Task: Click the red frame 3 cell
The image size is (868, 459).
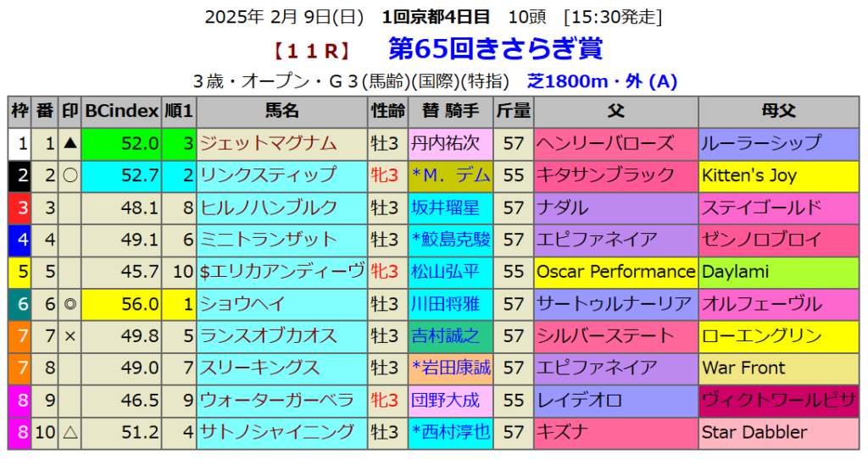Action: 20,207
